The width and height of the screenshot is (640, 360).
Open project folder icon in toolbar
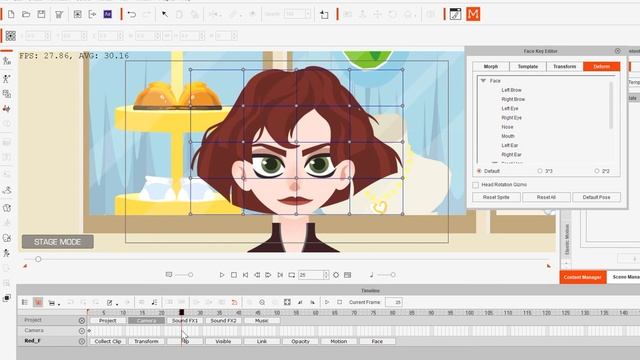[26, 14]
